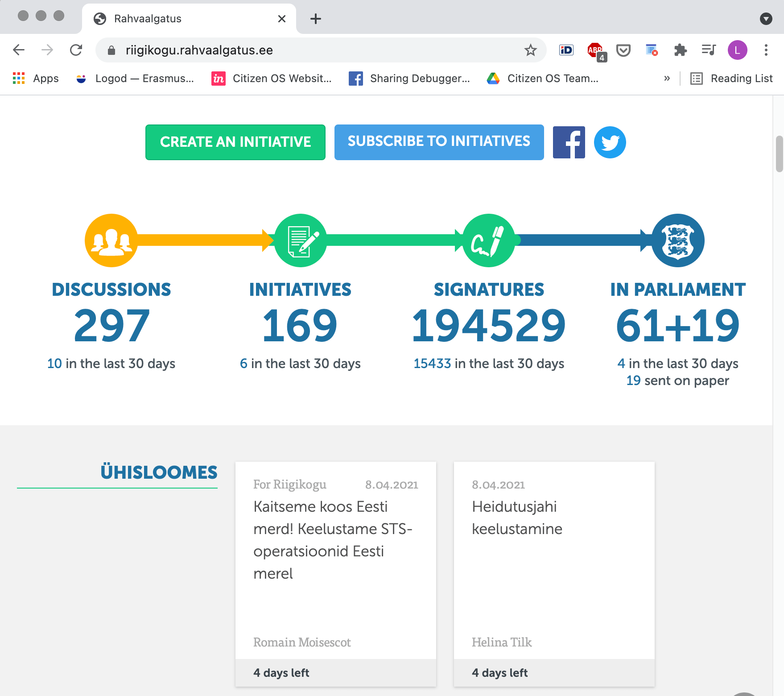Click the orange Discussions people icon
This screenshot has width=784, height=696.
pyautogui.click(x=111, y=240)
